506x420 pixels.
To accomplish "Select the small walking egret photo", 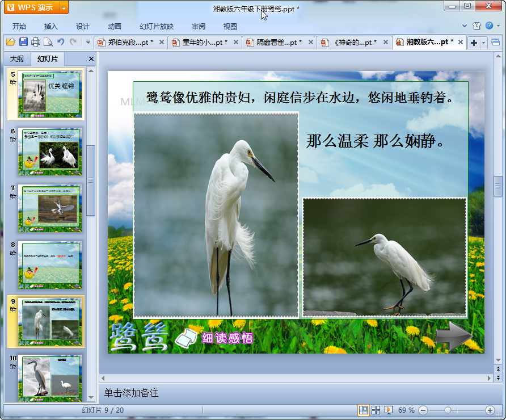I will click(385, 257).
